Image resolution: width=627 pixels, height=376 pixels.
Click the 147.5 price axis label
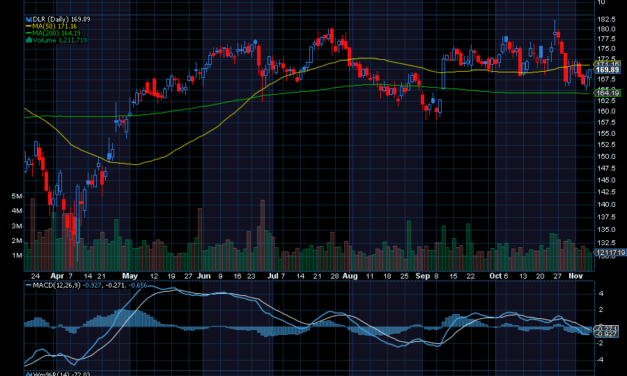pyautogui.click(x=606, y=168)
